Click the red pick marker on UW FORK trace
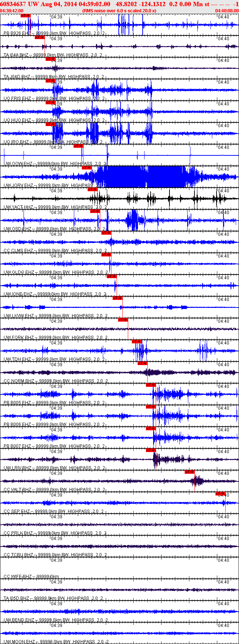The image size is (239, 644). tap(123, 320)
